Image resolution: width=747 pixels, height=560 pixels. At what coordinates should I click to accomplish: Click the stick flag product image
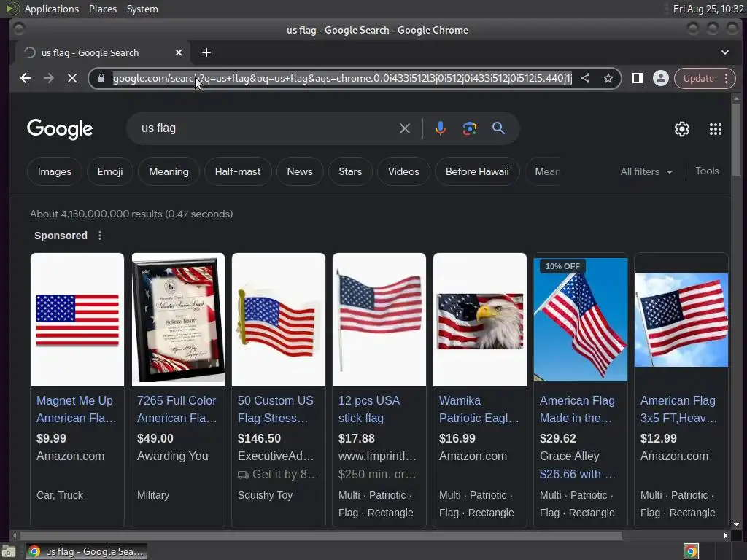click(379, 319)
